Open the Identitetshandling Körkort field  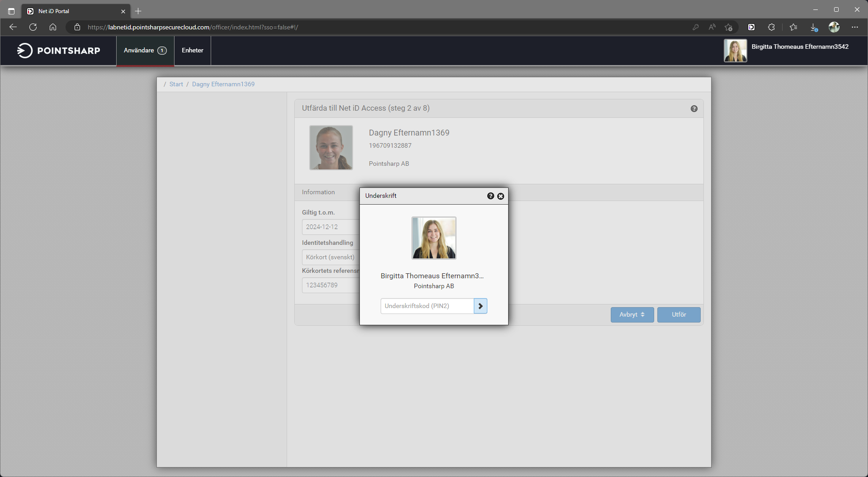click(x=331, y=257)
